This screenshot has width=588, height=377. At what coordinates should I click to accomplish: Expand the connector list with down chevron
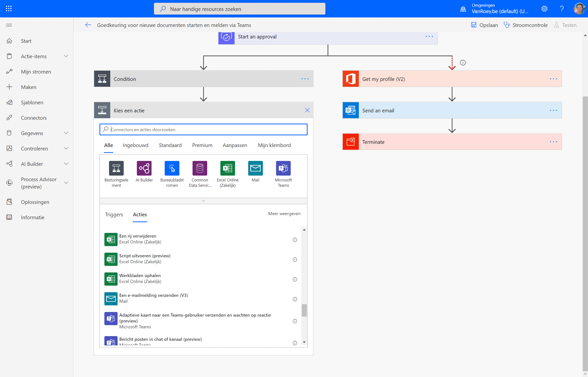click(x=203, y=201)
